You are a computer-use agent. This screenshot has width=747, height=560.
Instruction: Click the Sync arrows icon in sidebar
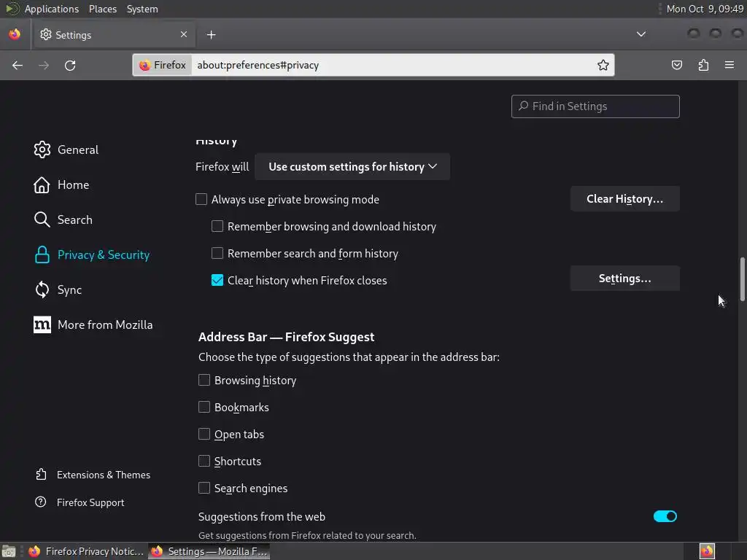click(x=42, y=289)
